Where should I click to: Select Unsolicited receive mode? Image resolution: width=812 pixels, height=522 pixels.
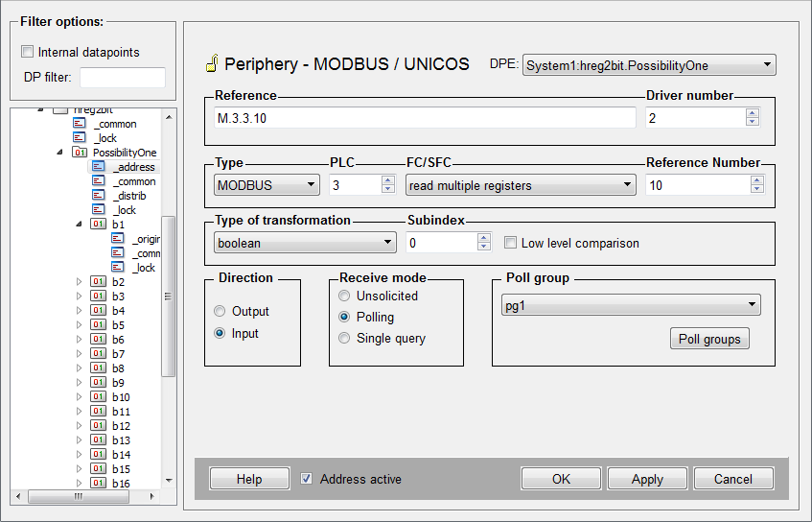click(344, 296)
